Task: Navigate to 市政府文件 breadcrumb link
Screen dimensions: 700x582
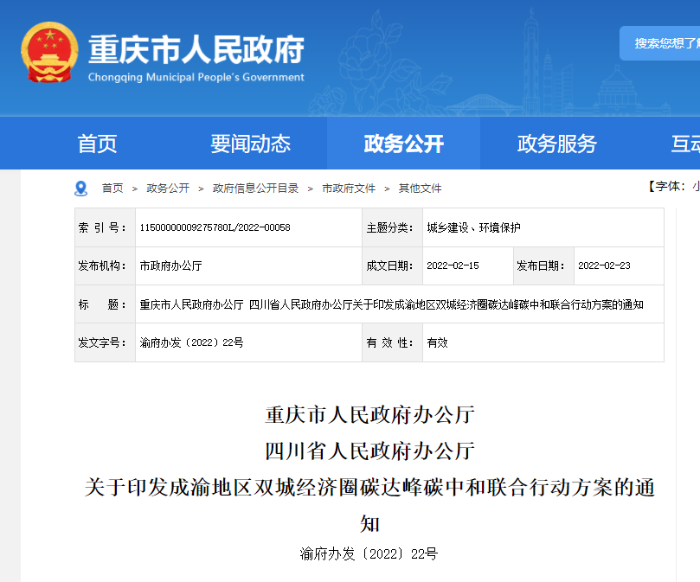Action: [x=348, y=188]
